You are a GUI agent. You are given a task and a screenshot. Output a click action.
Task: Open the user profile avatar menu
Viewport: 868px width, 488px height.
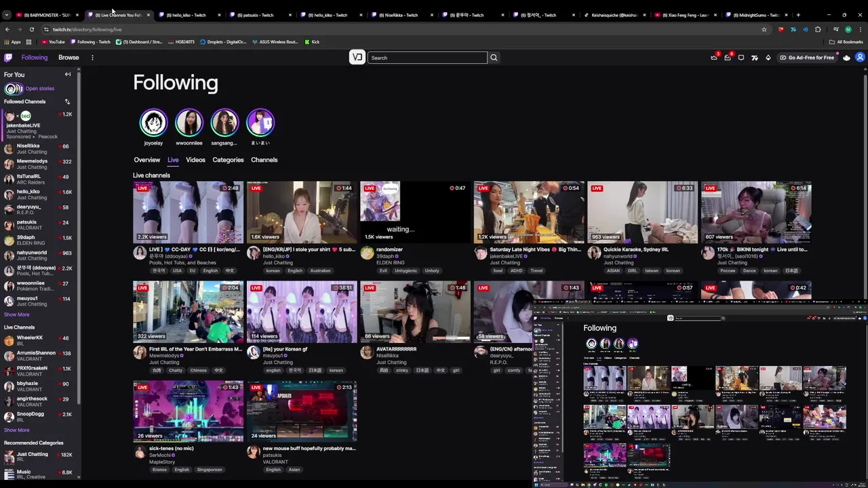[x=860, y=58]
